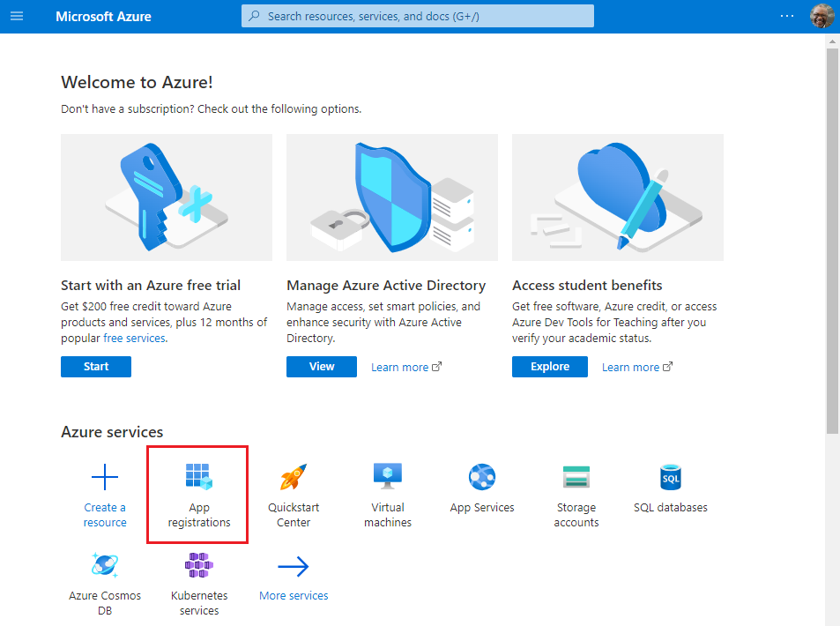This screenshot has height=626, width=840.
Task: Open the portal hamburger menu
Action: pyautogui.click(x=17, y=16)
